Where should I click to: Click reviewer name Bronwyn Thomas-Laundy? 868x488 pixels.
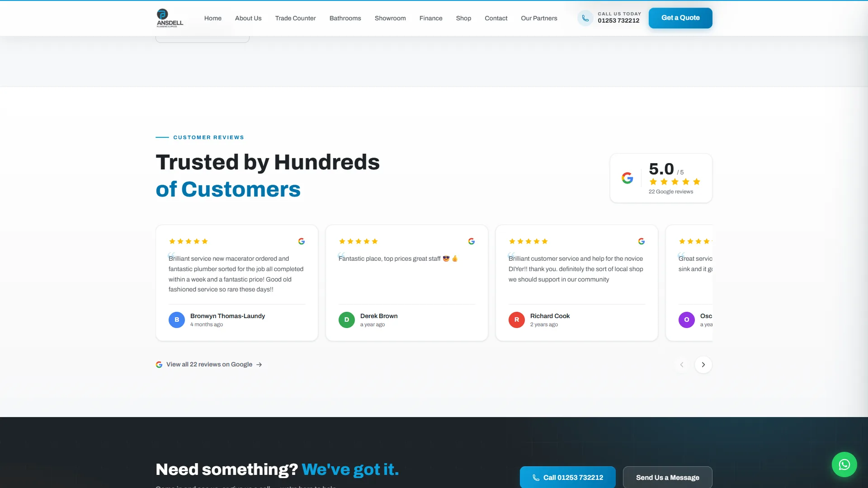click(227, 316)
